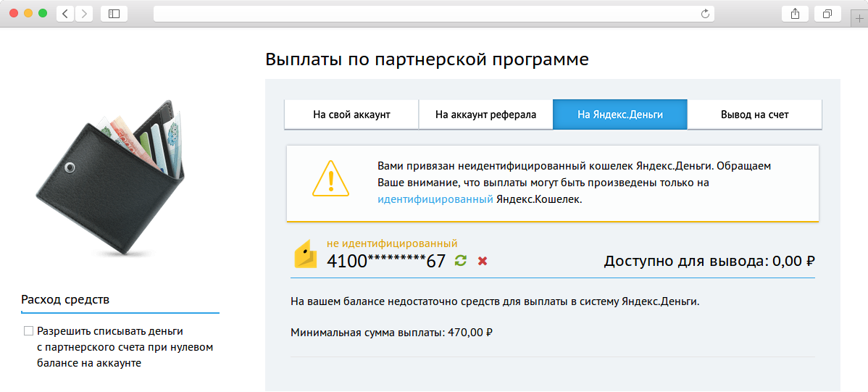Open a new tab with plus button
This screenshot has width=868, height=392.
coord(859,18)
